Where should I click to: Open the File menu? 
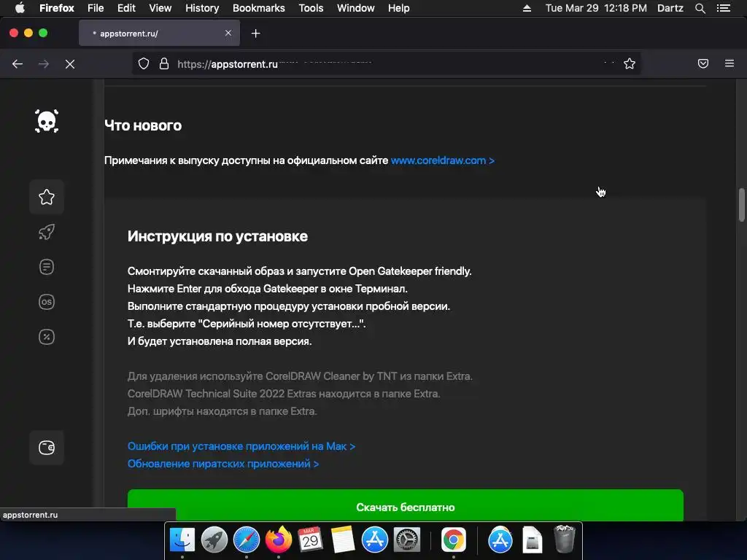[x=96, y=8]
